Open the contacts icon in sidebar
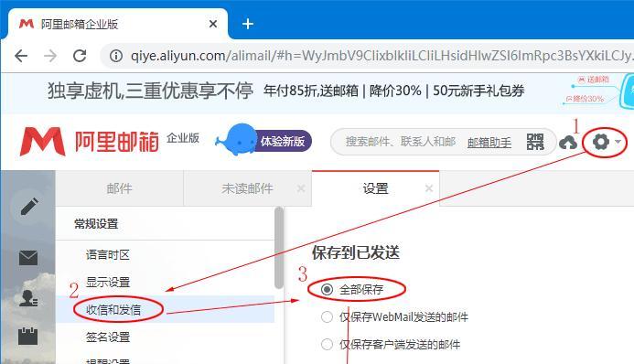The height and width of the screenshot is (364, 634). [28, 298]
